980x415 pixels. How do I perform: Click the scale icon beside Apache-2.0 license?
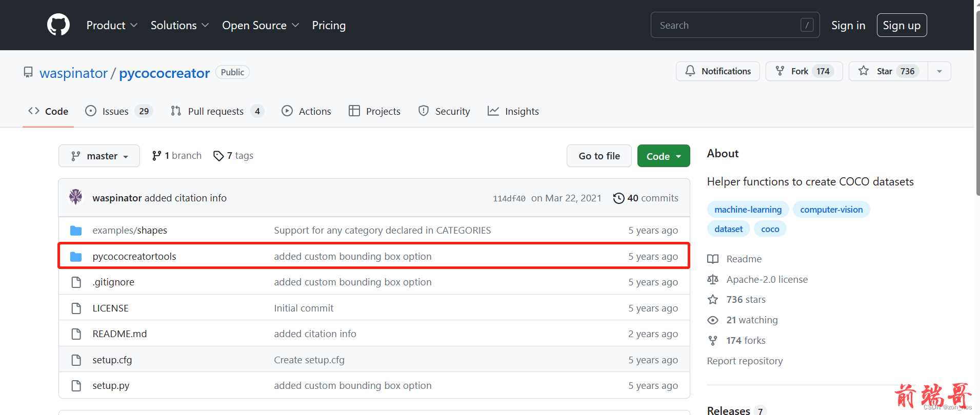713,279
